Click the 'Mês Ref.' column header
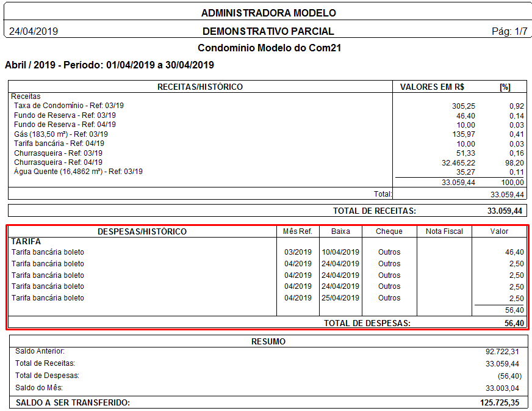Image resolution: width=532 pixels, height=411 pixels. [x=298, y=231]
